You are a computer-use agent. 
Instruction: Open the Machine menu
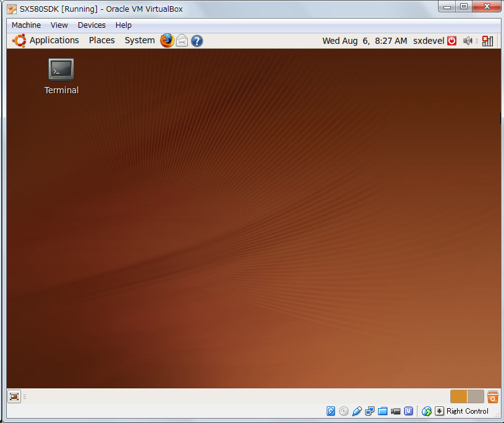pyautogui.click(x=27, y=25)
